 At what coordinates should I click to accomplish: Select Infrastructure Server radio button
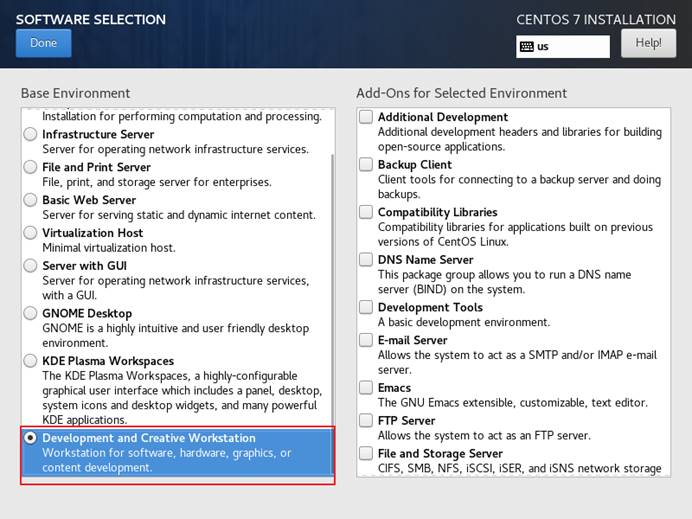[x=30, y=134]
